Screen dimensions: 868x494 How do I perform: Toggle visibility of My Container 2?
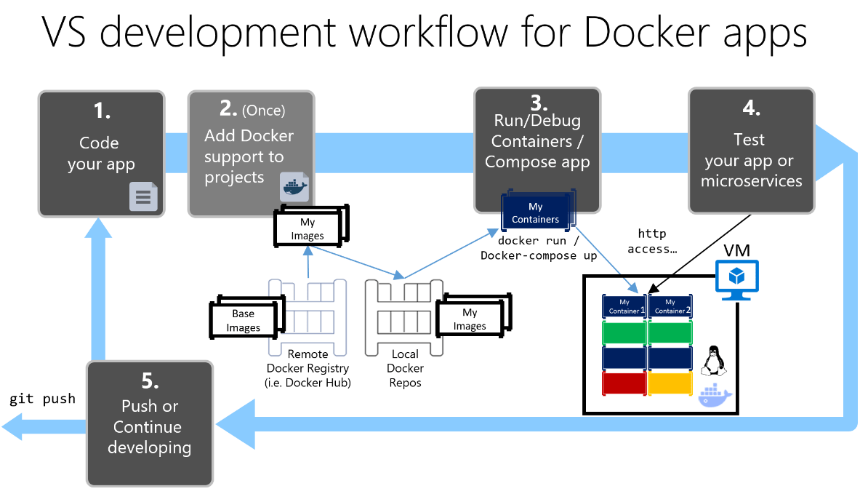670,306
